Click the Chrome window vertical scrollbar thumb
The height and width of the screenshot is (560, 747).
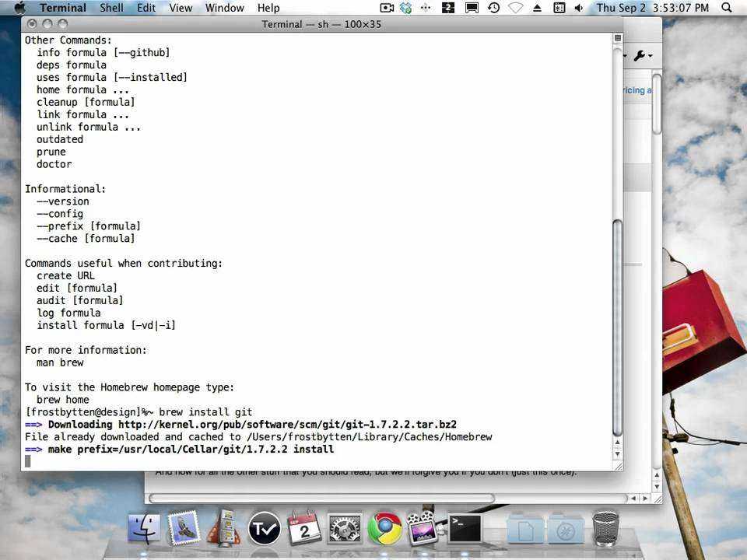[x=657, y=103]
